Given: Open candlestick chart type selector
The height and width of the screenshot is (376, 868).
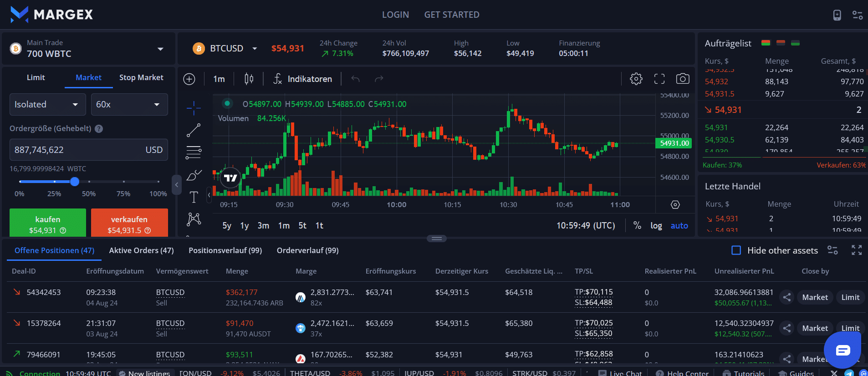Looking at the screenshot, I should (x=249, y=79).
